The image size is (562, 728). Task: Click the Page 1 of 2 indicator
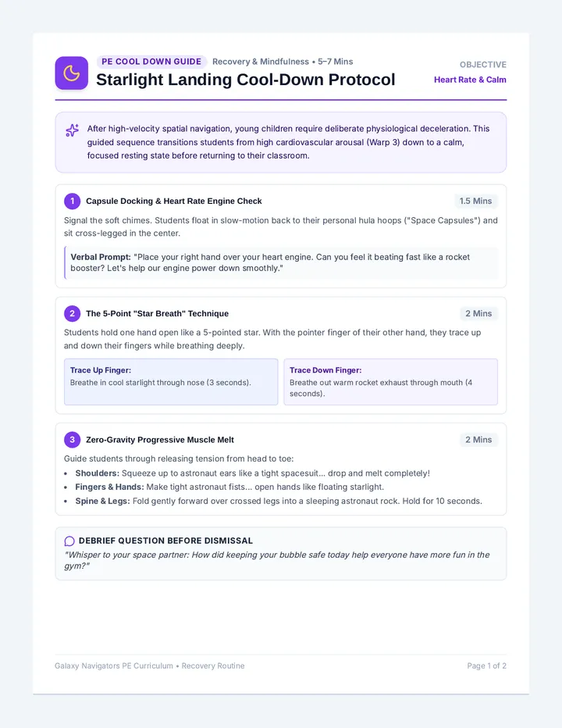pyautogui.click(x=486, y=666)
